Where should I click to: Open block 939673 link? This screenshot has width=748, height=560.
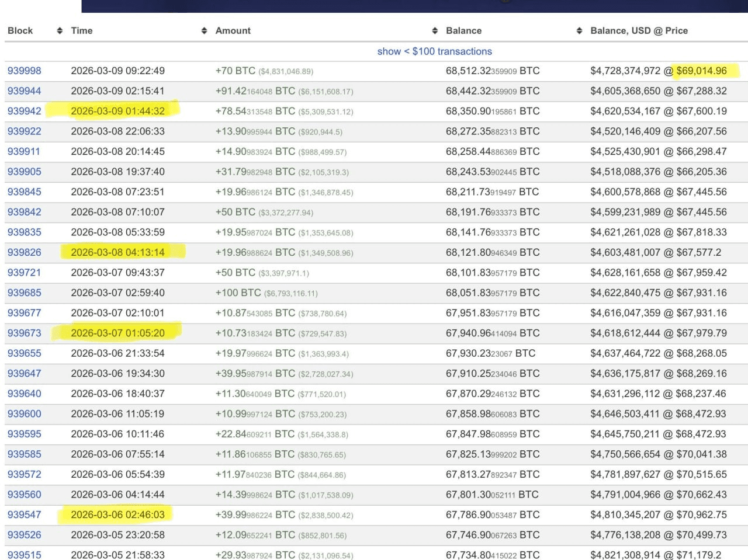(x=25, y=333)
